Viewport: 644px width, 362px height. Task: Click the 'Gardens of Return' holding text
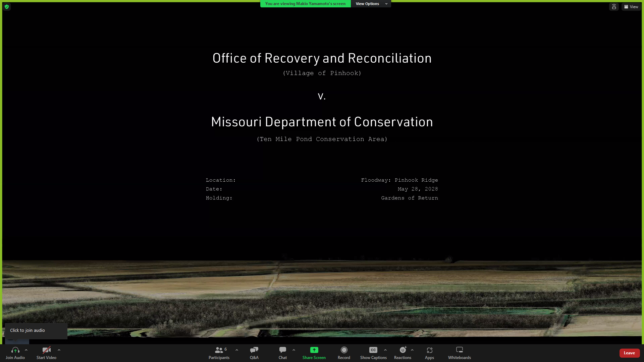pos(409,198)
